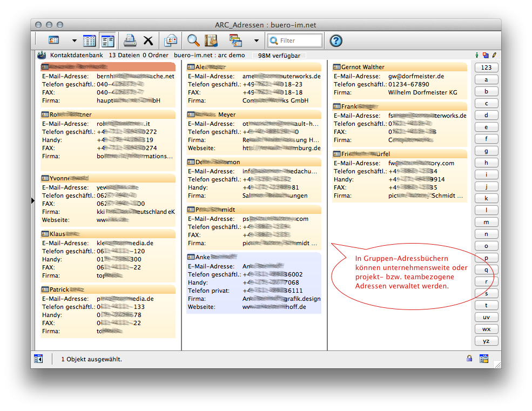The height and width of the screenshot is (411, 532).
Task: Delete the selected contact with X icon
Action: [x=148, y=41]
